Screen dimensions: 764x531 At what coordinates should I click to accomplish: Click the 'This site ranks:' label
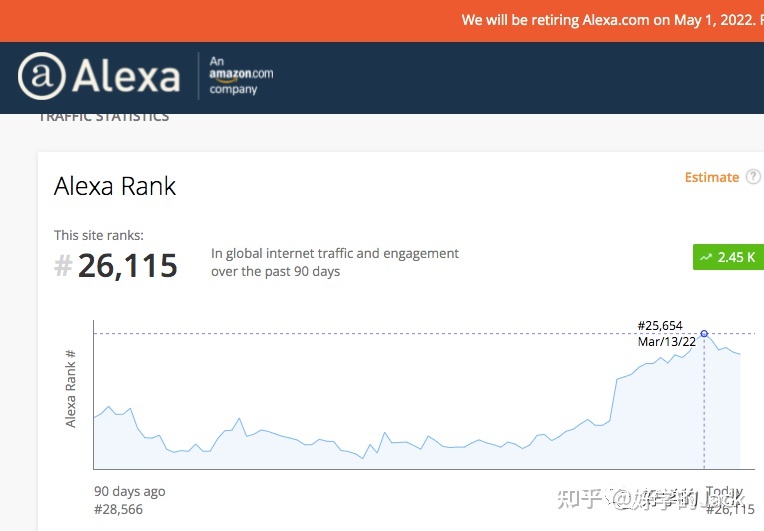[x=98, y=235]
